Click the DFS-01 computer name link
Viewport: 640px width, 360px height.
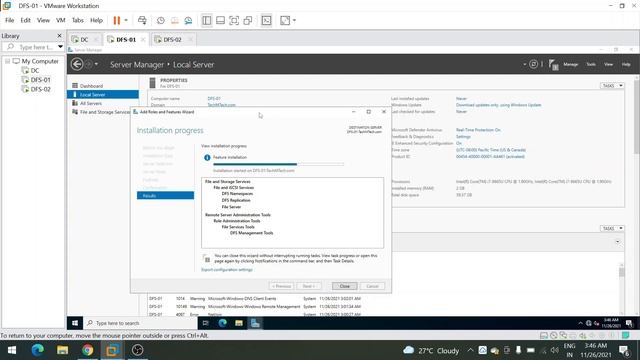click(214, 98)
